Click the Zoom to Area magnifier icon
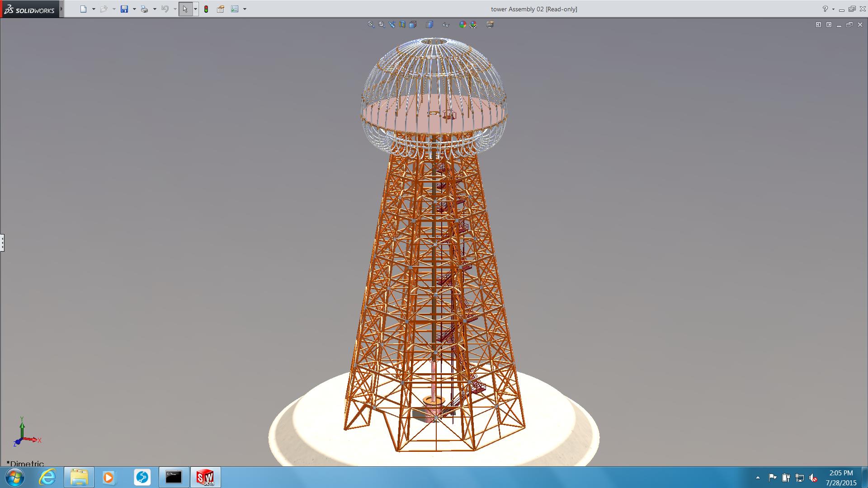This screenshot has height=488, width=868. tap(382, 24)
